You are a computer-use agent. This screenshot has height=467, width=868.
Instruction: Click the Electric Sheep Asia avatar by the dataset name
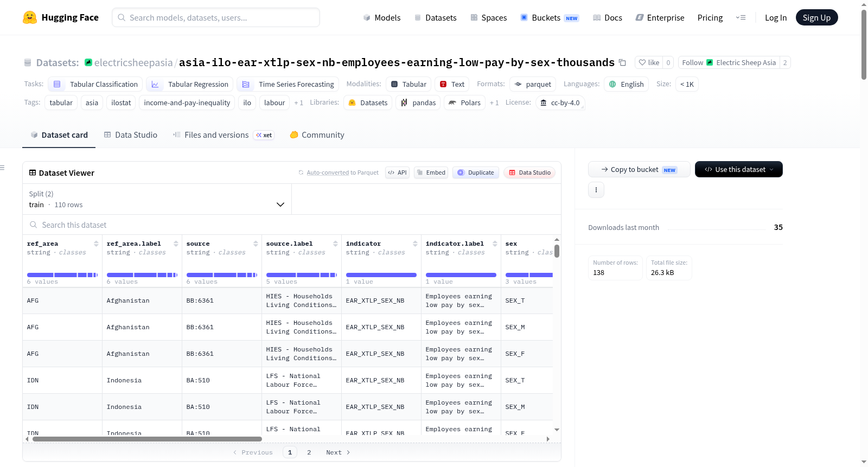(x=88, y=62)
